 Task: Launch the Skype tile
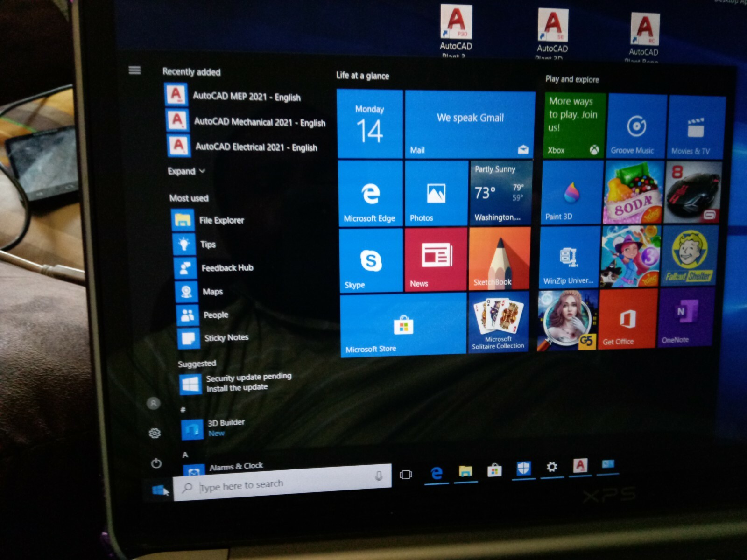point(371,260)
